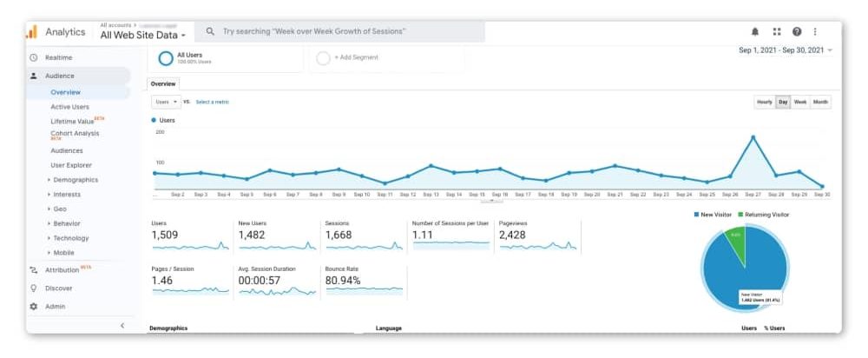Open Cohort Analysis report
This screenshot has height=358, width=868.
click(x=75, y=134)
